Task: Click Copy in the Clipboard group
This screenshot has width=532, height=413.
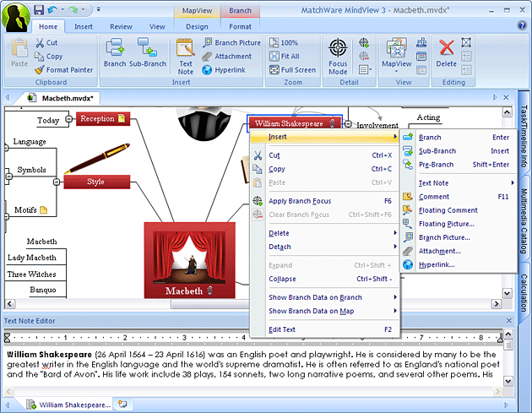Action: pos(49,57)
